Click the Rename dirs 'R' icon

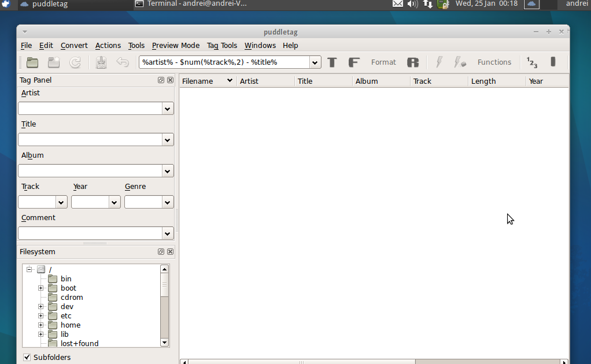click(413, 62)
